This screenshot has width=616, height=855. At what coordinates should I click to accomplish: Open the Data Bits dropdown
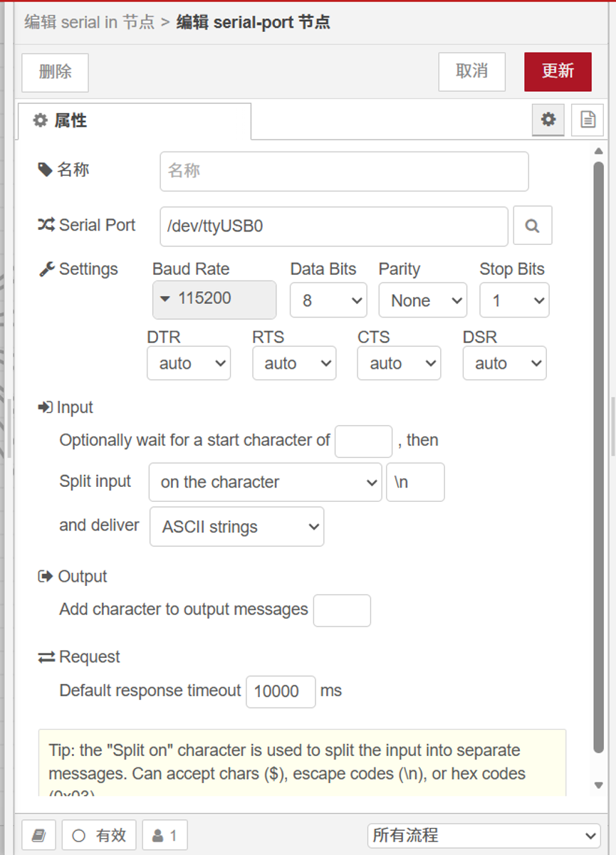coord(328,300)
